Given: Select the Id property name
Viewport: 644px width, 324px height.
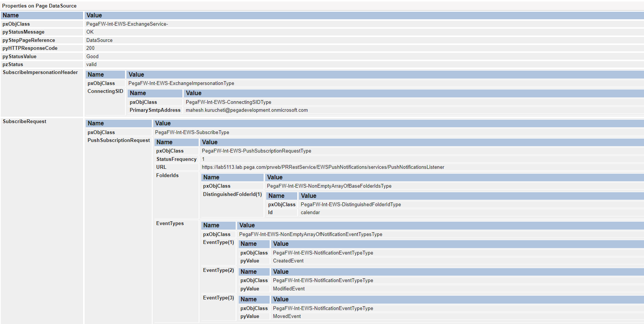Looking at the screenshot, I should click(x=270, y=213).
